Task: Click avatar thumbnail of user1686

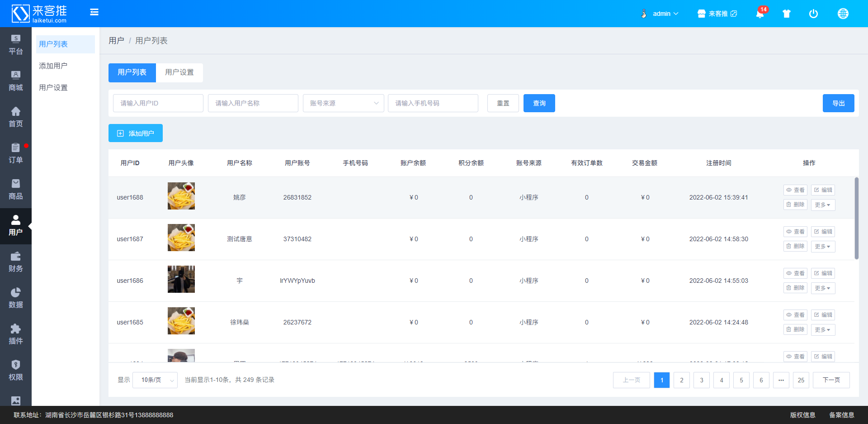Action: click(x=181, y=279)
